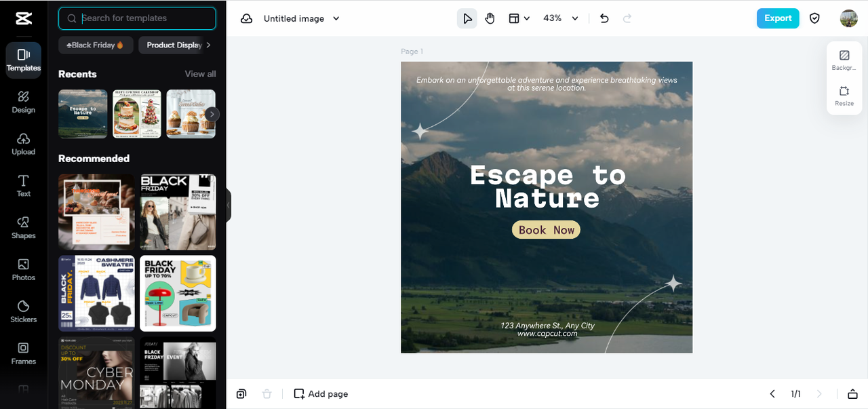This screenshot has height=409, width=868.
Task: Focus the Search for templates field
Action: [137, 18]
